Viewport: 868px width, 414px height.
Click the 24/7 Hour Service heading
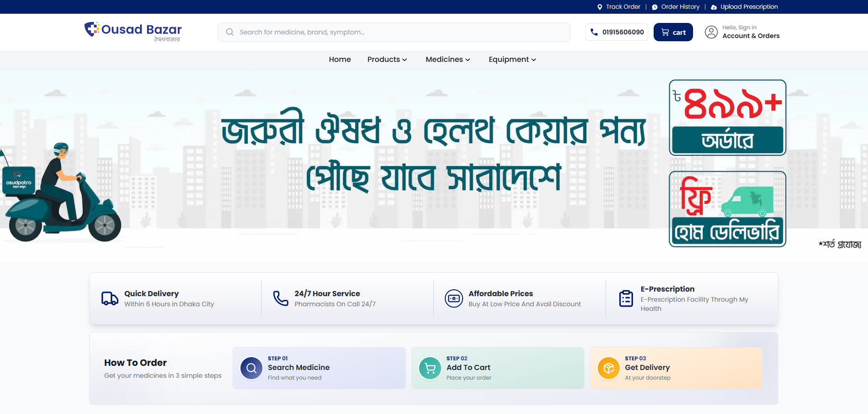click(327, 293)
